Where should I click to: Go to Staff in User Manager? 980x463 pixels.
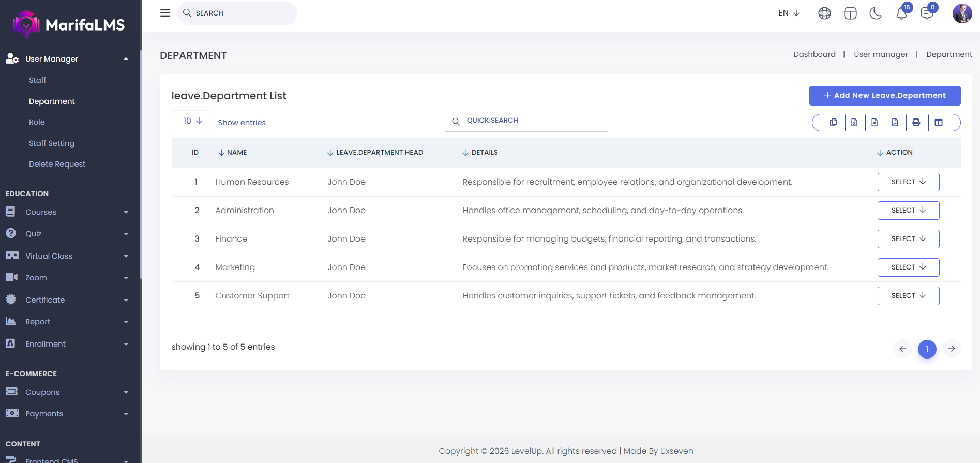click(37, 80)
